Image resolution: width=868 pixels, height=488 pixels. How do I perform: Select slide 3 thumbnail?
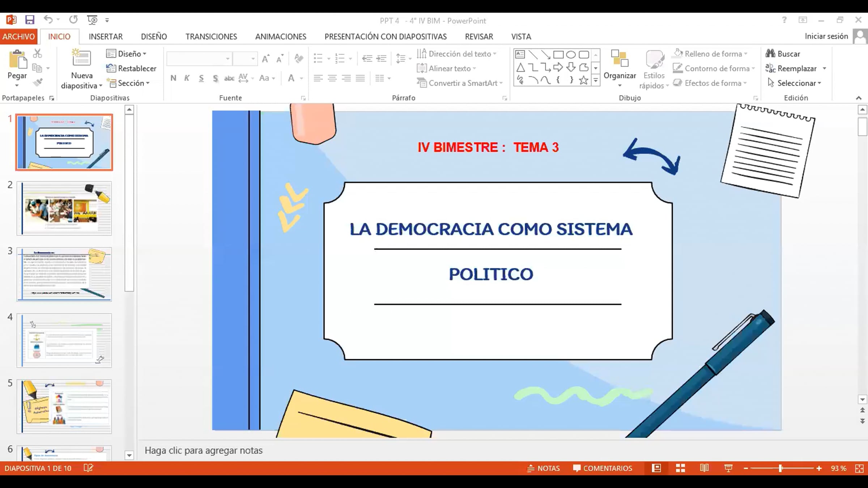tap(64, 274)
